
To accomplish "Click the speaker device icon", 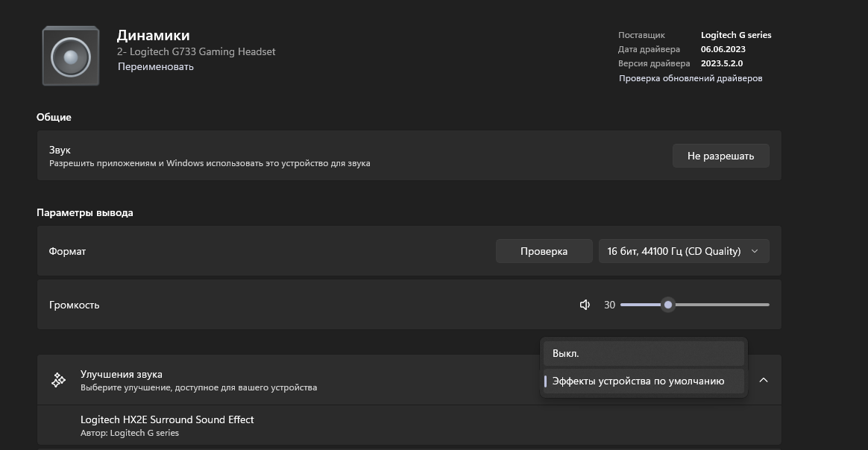I will point(71,56).
